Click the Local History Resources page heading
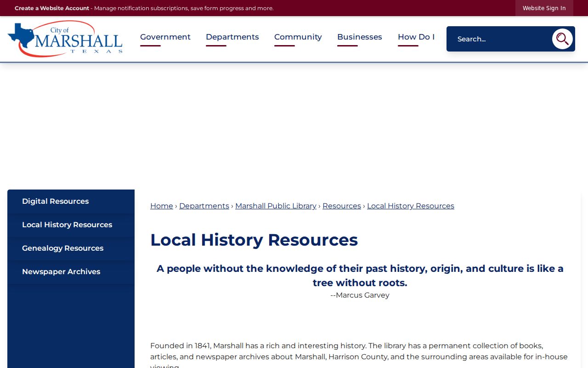588x368 pixels. tap(254, 240)
